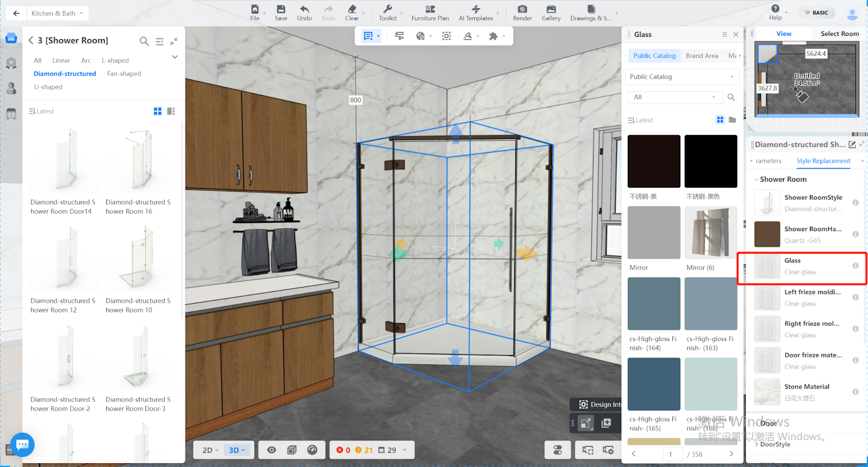Click the chat support bubble icon
868x467 pixels.
[x=22, y=445]
